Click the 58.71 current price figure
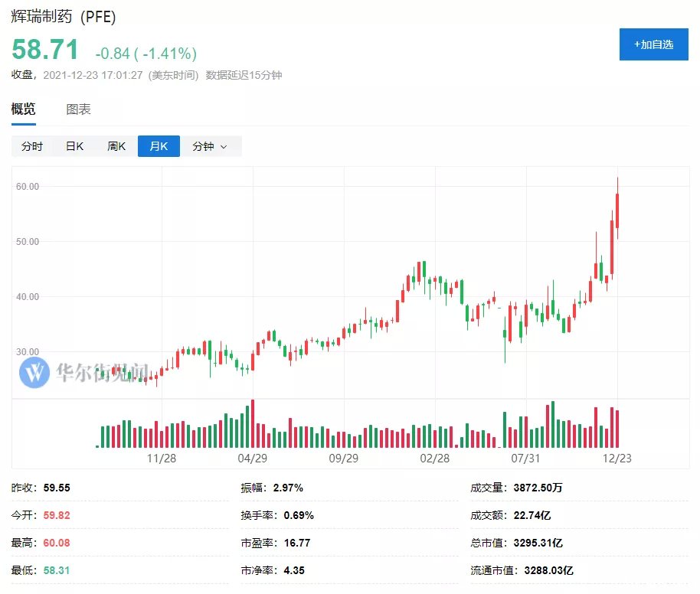The image size is (700, 594). pos(45,49)
